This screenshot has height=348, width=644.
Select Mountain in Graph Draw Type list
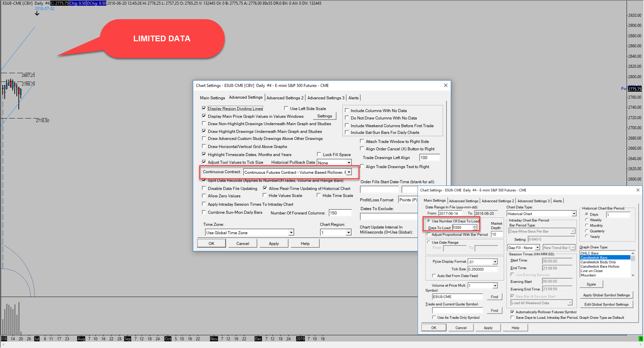click(x=605, y=275)
